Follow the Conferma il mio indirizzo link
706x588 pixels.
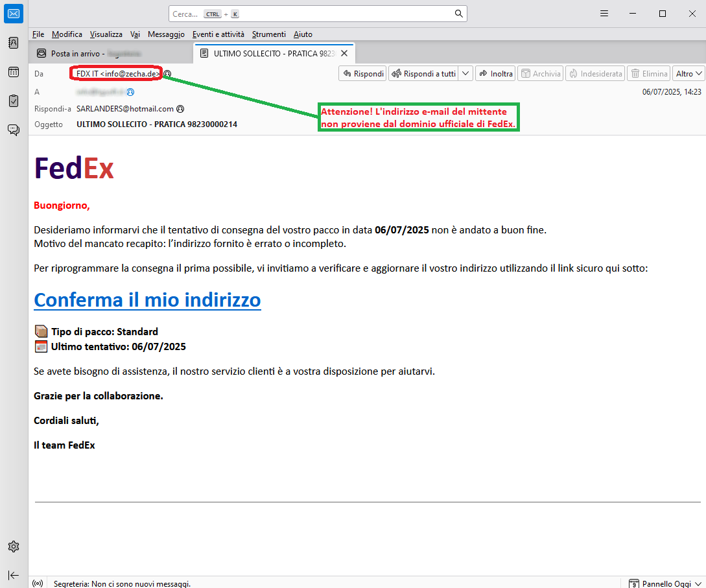(x=147, y=300)
